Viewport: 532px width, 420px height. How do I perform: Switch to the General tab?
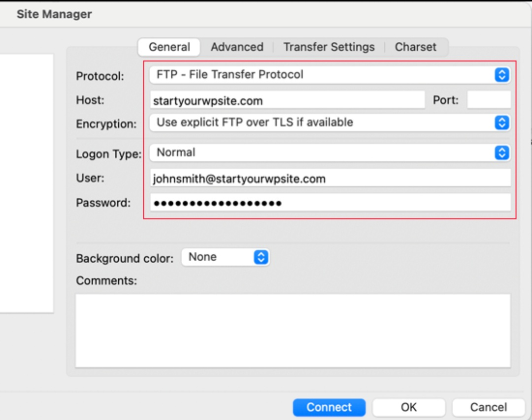(x=169, y=47)
